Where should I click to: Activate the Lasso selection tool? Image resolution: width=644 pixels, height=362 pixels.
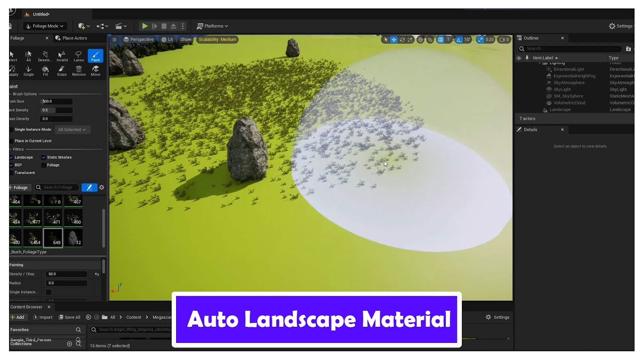coord(78,56)
